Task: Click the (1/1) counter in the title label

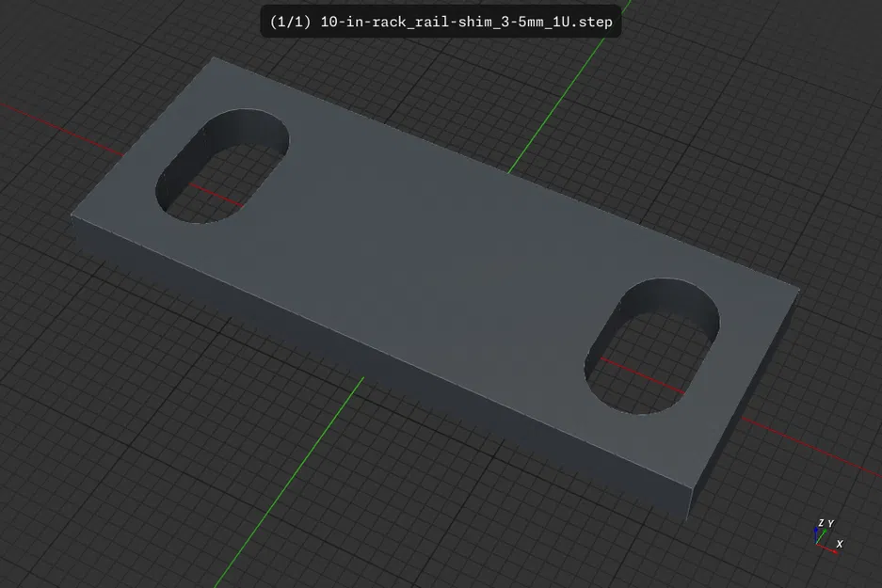Action: tap(290, 22)
